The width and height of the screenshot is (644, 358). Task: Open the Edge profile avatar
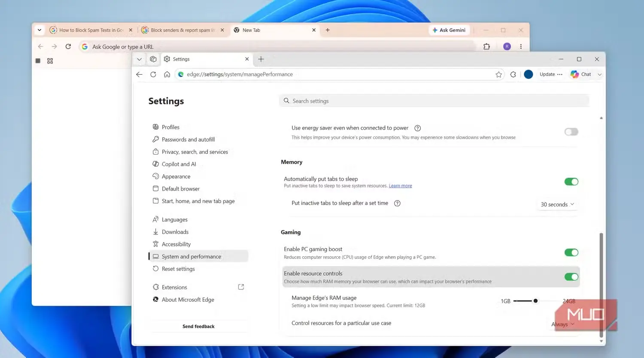coord(529,74)
